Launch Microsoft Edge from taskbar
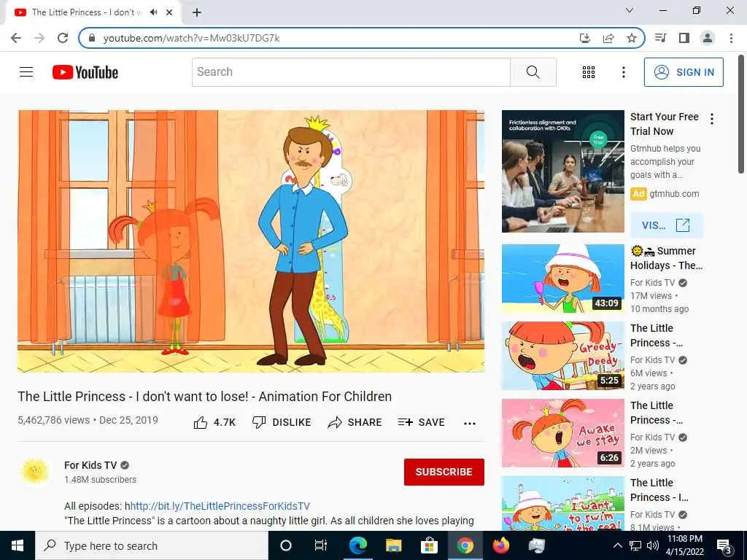The height and width of the screenshot is (560, 747). (357, 545)
